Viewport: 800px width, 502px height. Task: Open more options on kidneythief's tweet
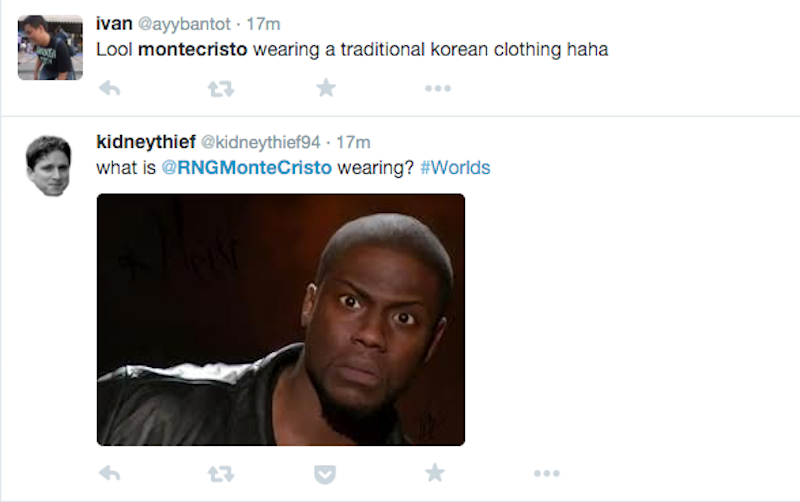pos(546,473)
